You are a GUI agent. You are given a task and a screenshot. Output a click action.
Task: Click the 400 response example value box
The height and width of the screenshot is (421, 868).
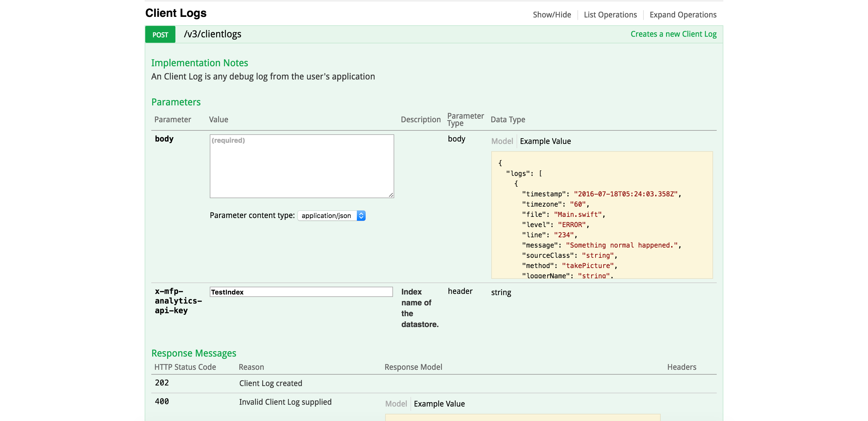522,417
